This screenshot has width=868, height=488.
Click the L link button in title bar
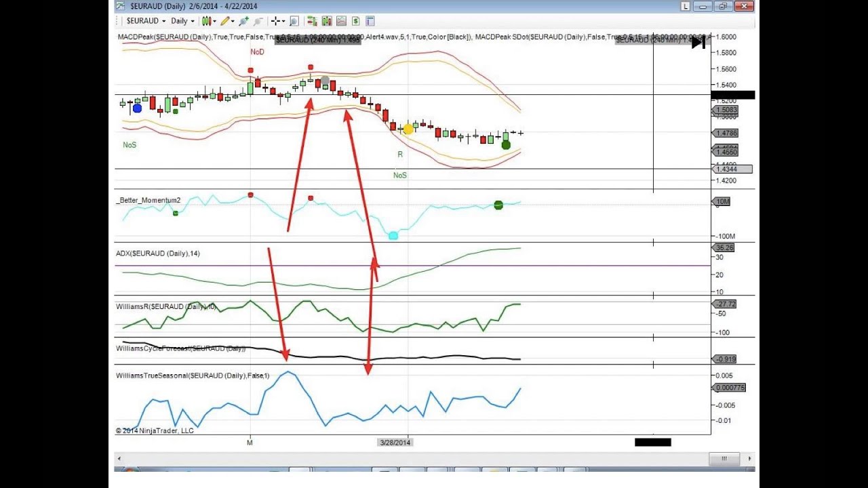[x=686, y=6]
